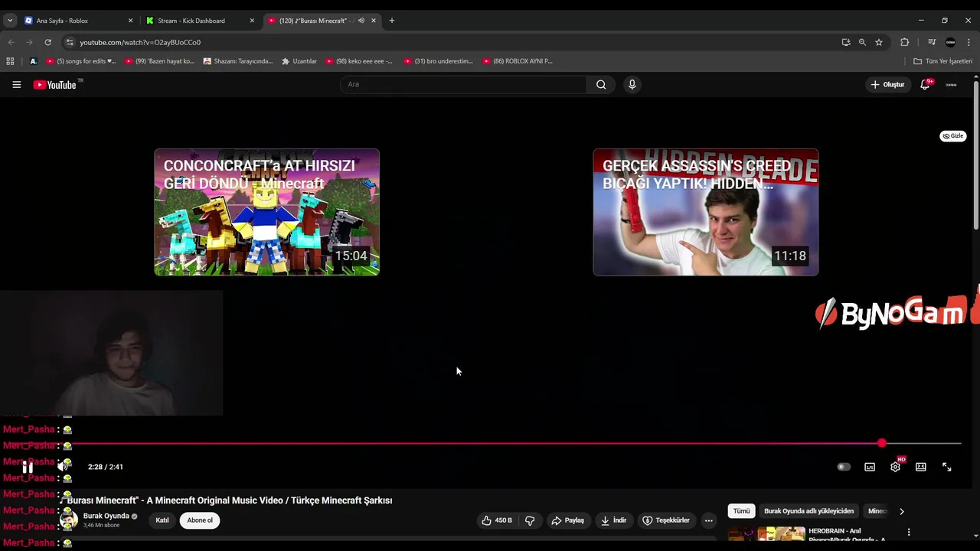
Task: Mute the video using the speaker icon
Action: click(64, 467)
